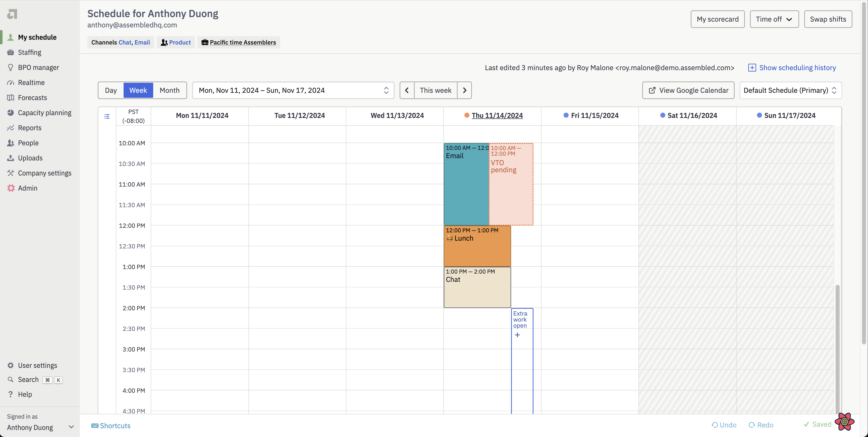
Task: Open Realtime gauge icon
Action: point(11,83)
